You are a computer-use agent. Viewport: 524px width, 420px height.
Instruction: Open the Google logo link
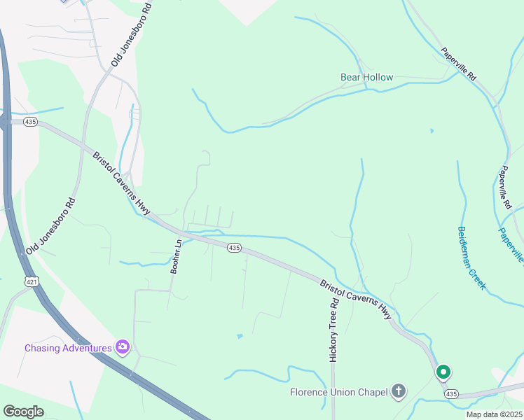[23, 412]
